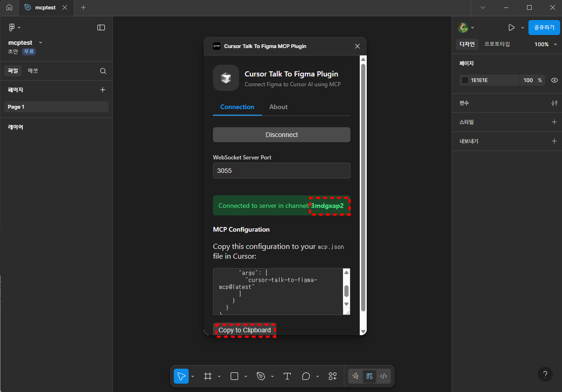
Task: Click the 무료 plan badge
Action: (x=29, y=52)
